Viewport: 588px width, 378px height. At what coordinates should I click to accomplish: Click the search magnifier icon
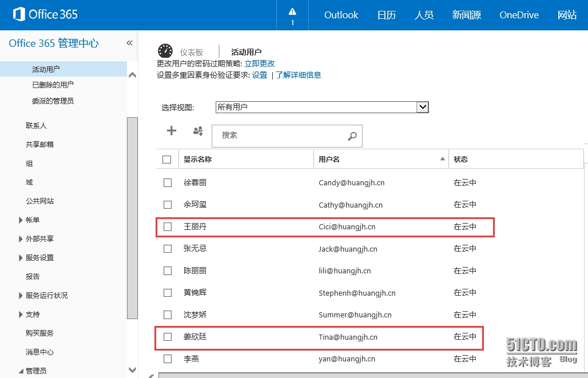(352, 136)
